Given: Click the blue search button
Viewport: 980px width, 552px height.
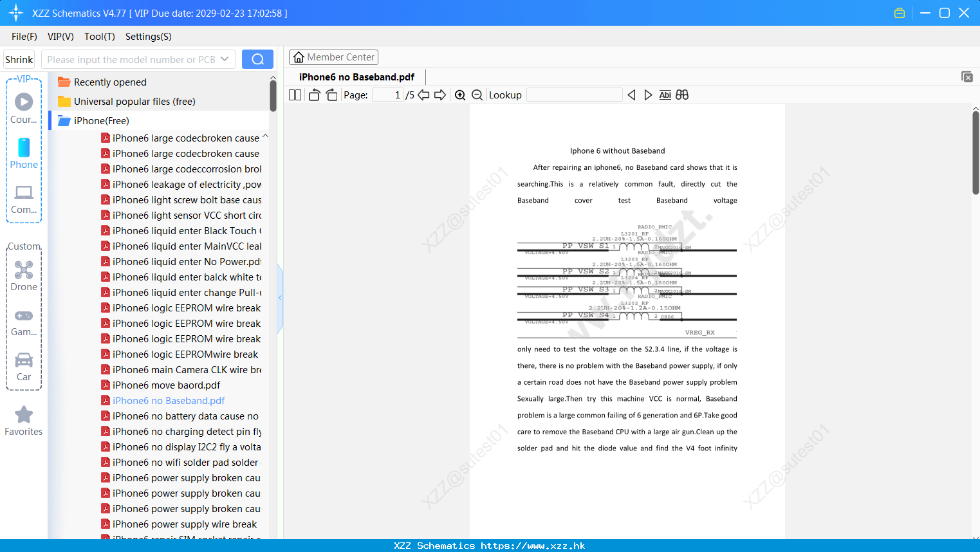Looking at the screenshot, I should (257, 59).
